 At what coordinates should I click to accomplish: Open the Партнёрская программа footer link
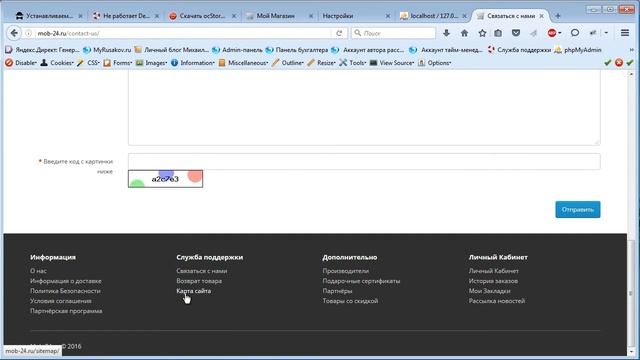pyautogui.click(x=66, y=311)
